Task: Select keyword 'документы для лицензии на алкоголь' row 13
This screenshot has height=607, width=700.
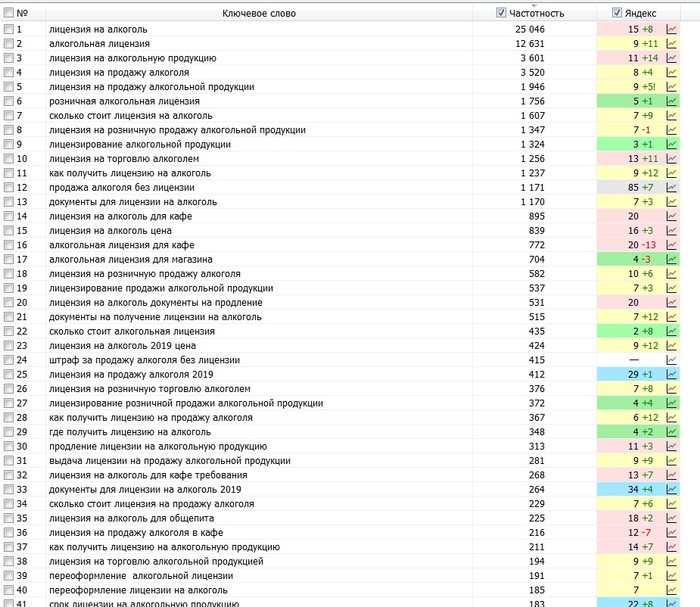Action: (x=133, y=202)
